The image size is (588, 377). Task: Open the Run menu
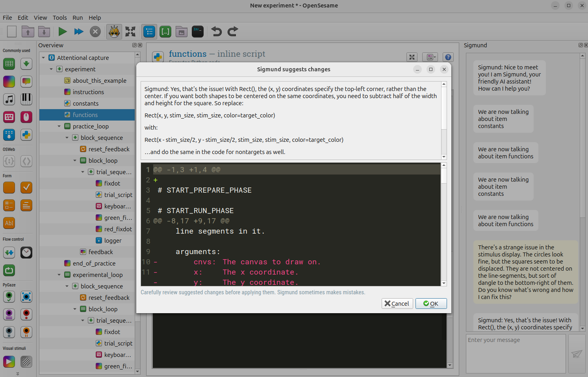[78, 18]
